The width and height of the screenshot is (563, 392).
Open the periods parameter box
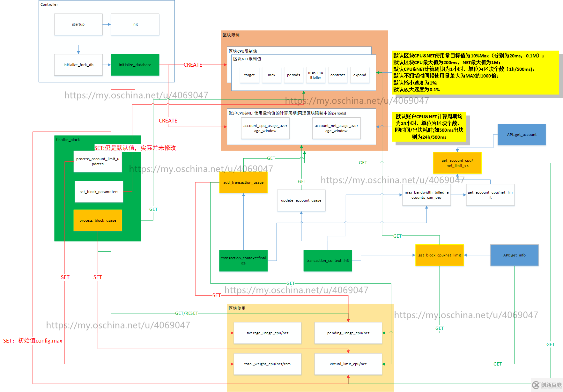click(293, 75)
